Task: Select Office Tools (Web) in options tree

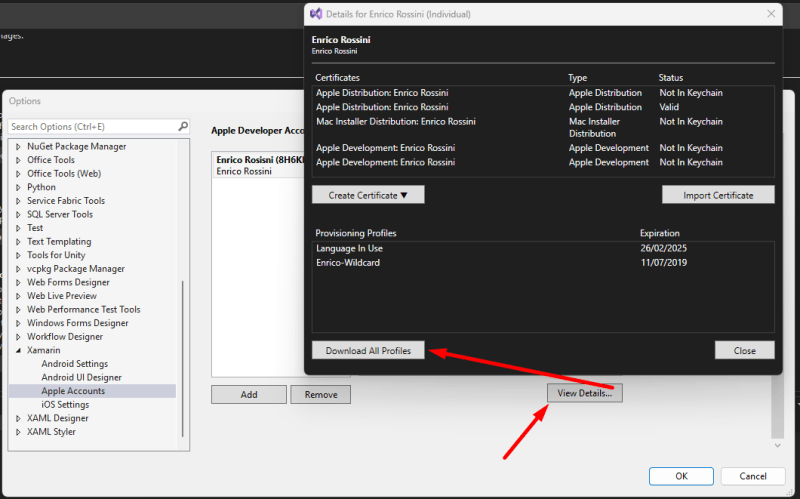Action: point(64,173)
